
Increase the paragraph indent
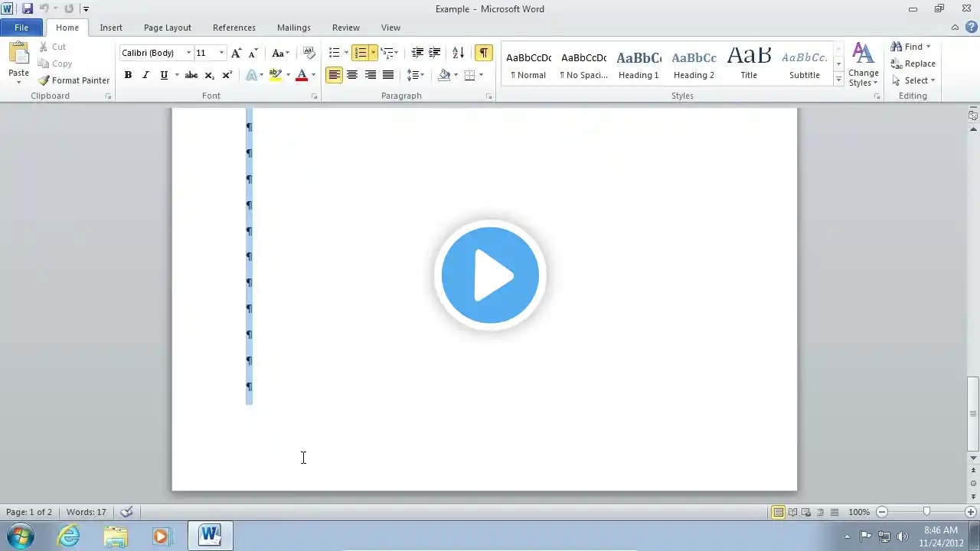pyautogui.click(x=434, y=53)
